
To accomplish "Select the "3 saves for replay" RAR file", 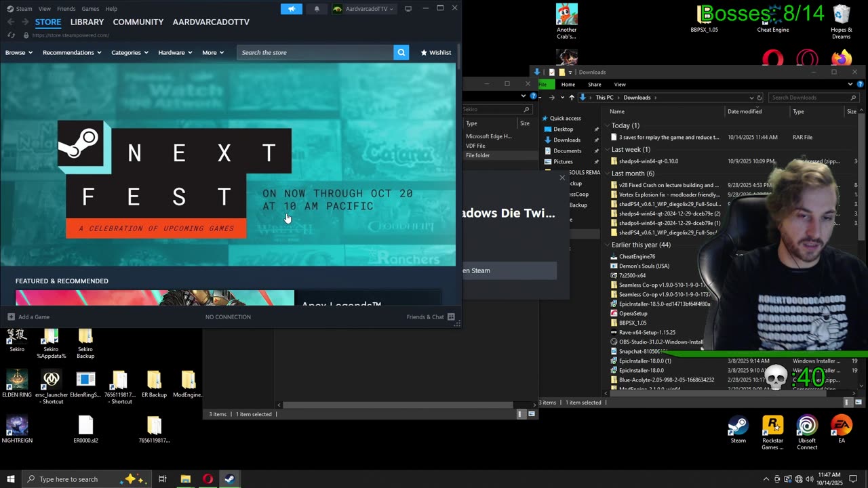I will tap(669, 137).
